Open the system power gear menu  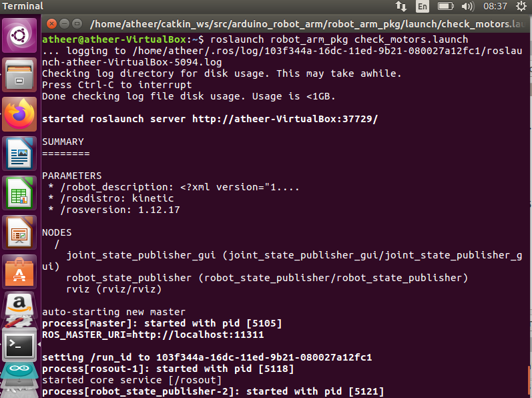point(521,6)
